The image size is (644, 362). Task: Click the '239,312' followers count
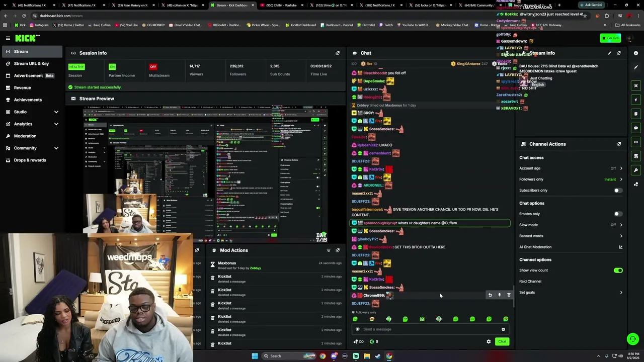tap(236, 66)
